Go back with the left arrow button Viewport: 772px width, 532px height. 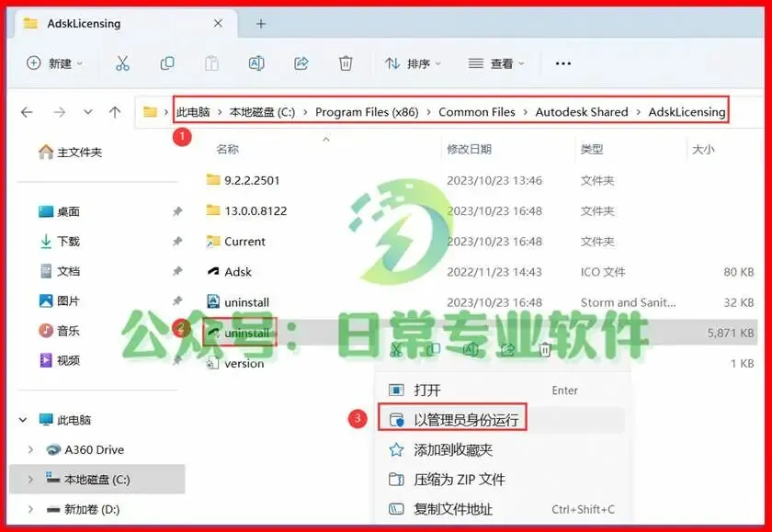point(27,112)
